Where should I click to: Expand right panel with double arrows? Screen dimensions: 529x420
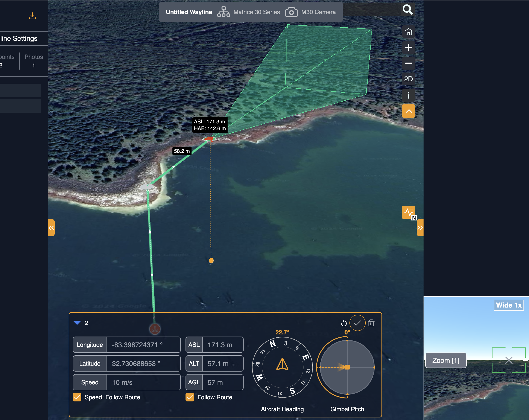click(420, 228)
